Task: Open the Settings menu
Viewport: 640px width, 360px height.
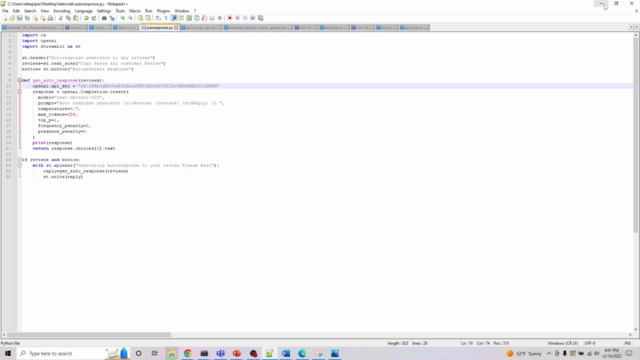Action: pos(104,11)
